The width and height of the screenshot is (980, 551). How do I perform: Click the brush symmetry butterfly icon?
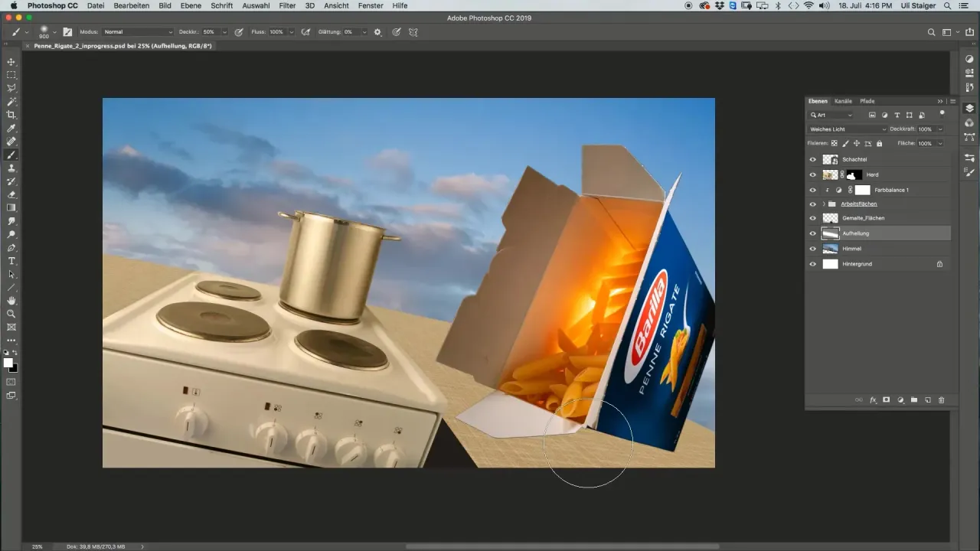[413, 32]
